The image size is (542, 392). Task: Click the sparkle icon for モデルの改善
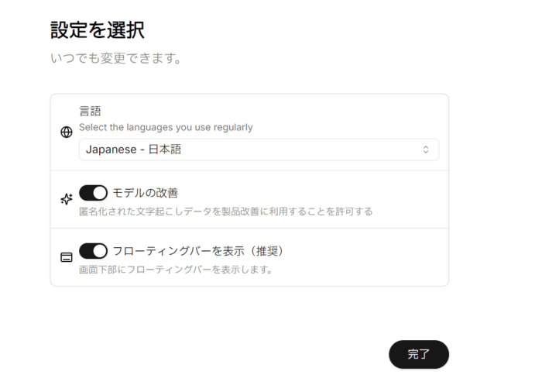click(x=67, y=199)
